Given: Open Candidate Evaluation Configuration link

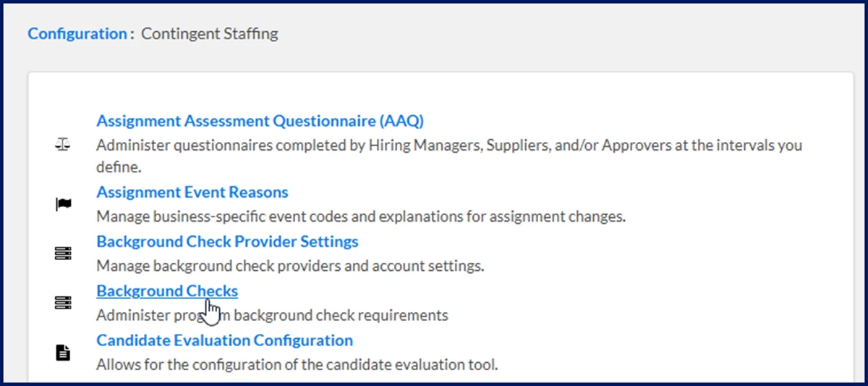Looking at the screenshot, I should coord(224,340).
